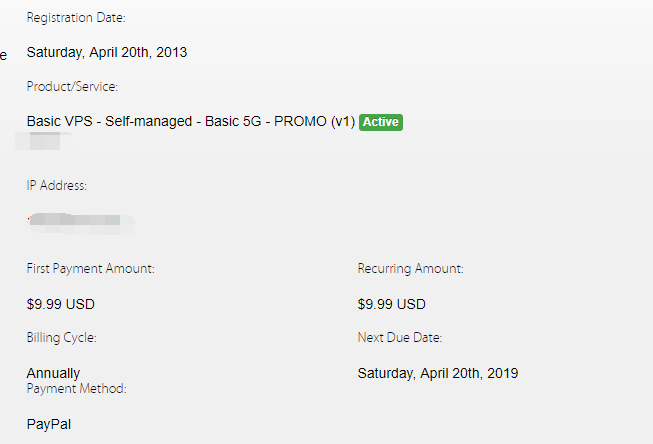653x444 pixels.
Task: Click the blurred text below the product name
Action: (43, 142)
